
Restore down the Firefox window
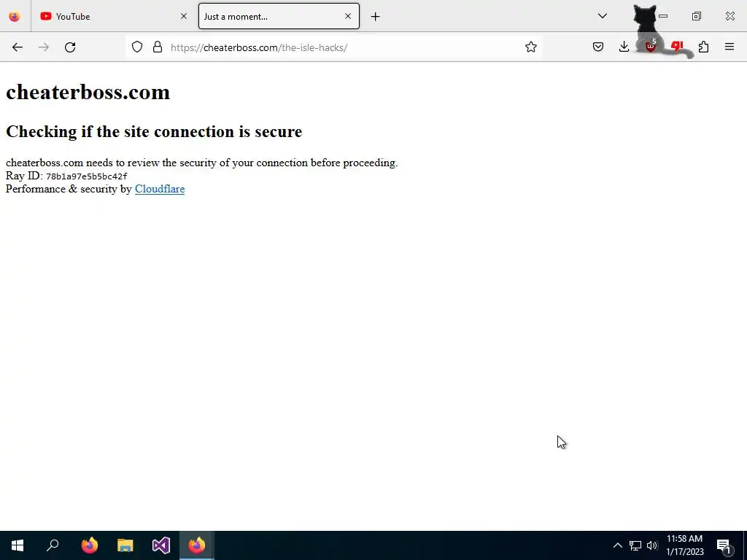point(697,16)
